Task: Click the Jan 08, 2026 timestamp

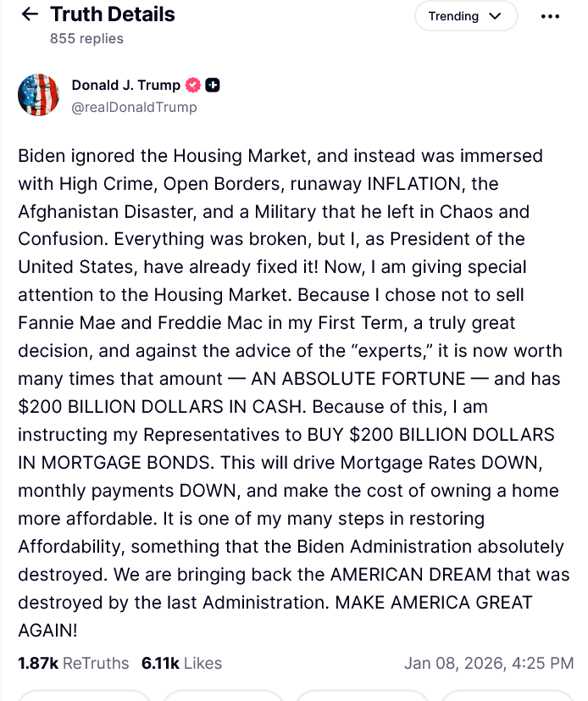Action: 489,663
